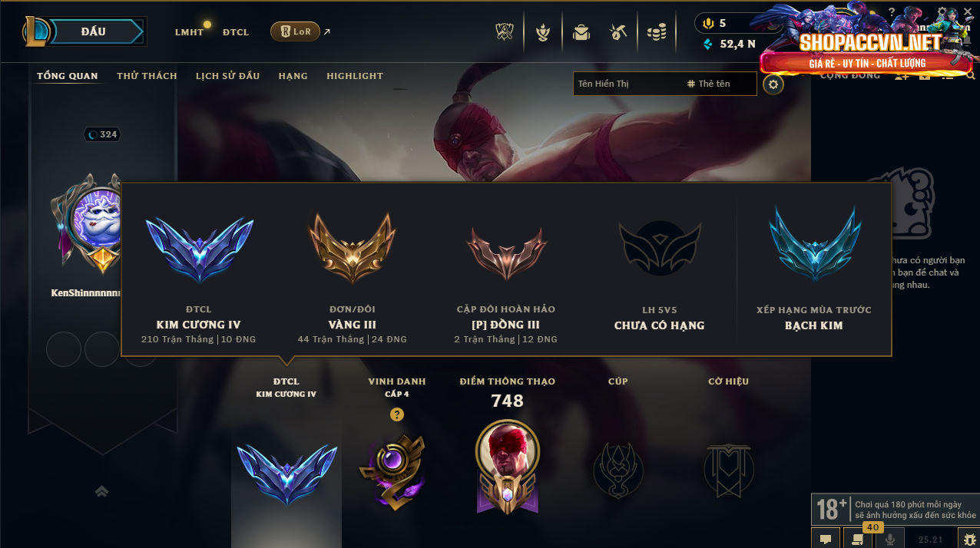Toggle the microphone mute button
Screen dimensions: 980x548
(x=890, y=539)
